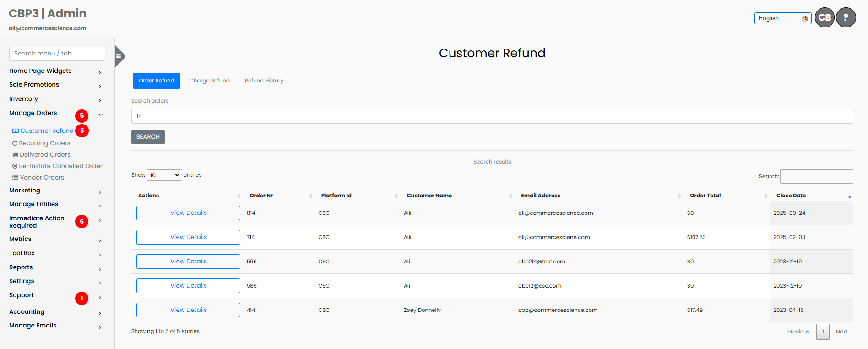The width and height of the screenshot is (868, 349).
Task: Click the Immediate Action Required badge
Action: 81,222
